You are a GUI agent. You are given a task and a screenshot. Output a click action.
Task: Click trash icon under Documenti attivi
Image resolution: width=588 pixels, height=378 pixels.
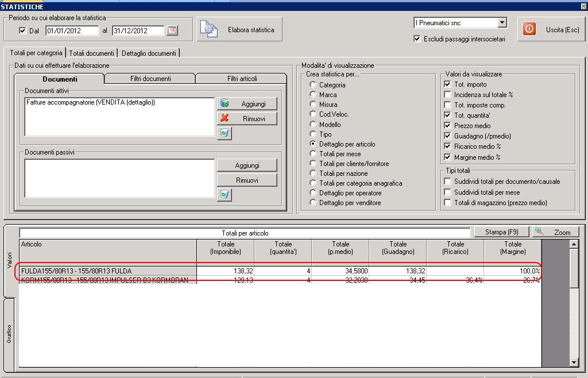point(225,133)
